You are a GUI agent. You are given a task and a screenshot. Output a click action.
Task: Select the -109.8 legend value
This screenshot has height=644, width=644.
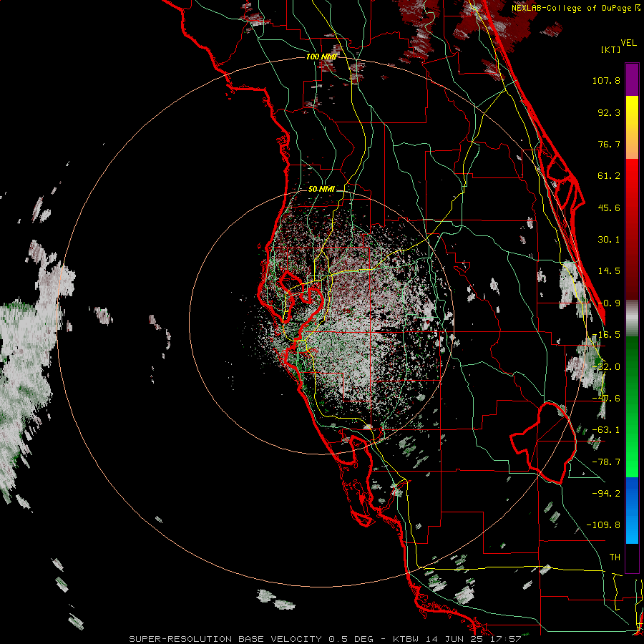[x=603, y=525]
